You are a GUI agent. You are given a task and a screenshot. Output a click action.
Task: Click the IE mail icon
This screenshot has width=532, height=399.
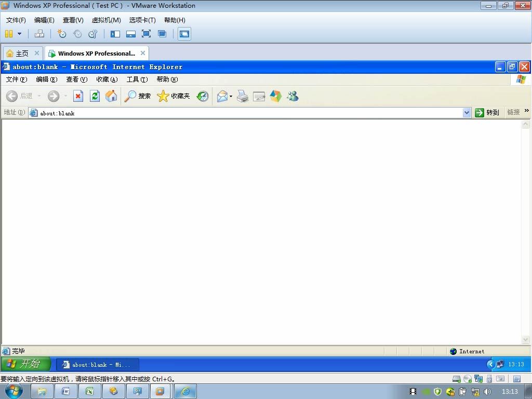[222, 96]
